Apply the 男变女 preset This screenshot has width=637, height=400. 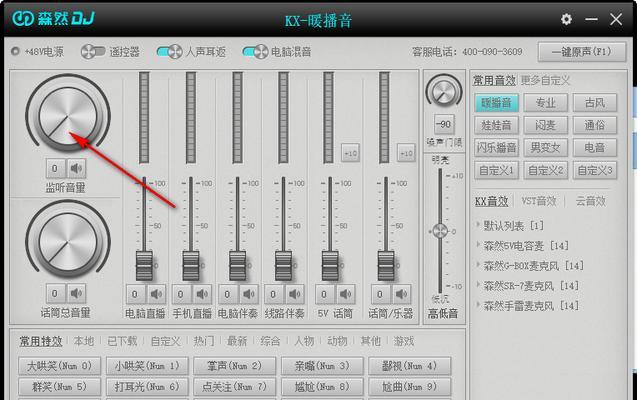coord(545,148)
